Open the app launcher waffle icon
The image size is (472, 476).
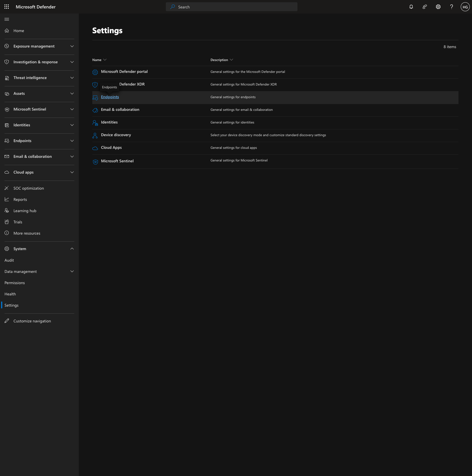[x=7, y=7]
